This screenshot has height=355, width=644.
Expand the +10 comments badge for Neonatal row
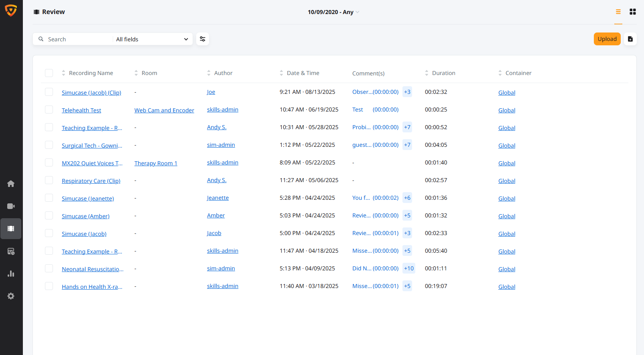point(408,268)
